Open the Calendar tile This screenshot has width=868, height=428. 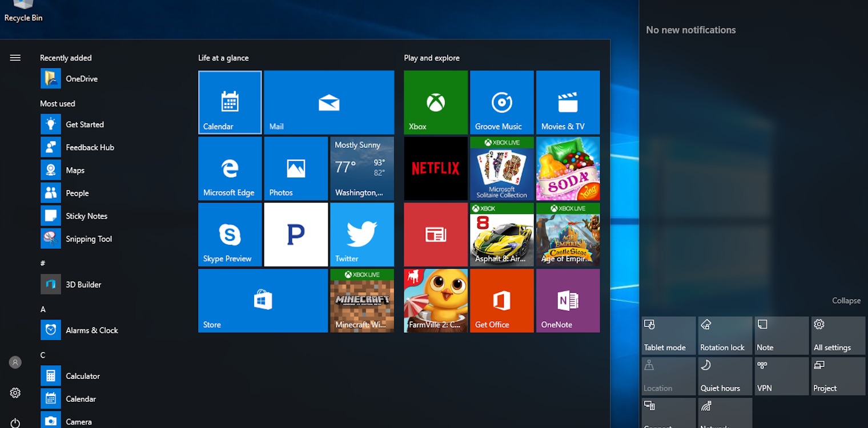pyautogui.click(x=230, y=102)
